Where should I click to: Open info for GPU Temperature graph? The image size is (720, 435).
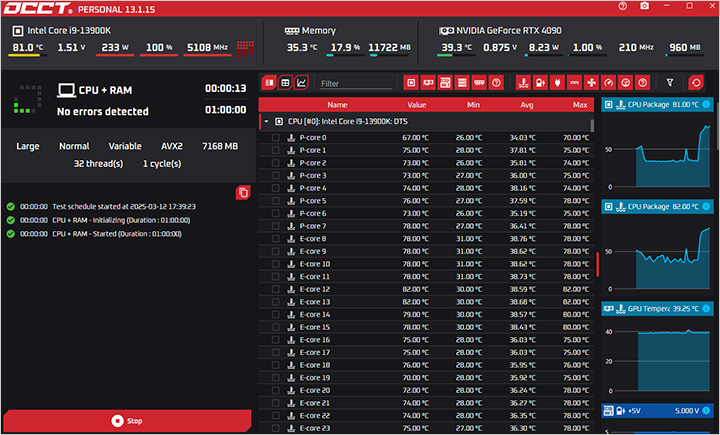tap(706, 309)
